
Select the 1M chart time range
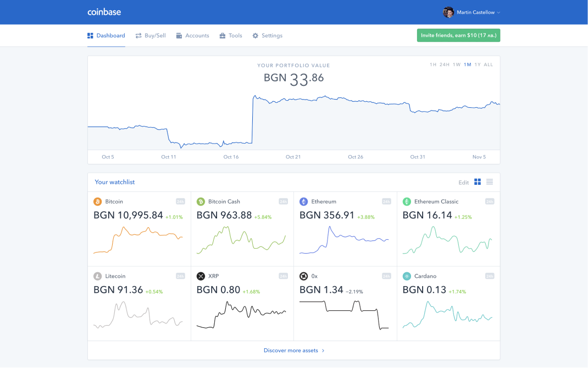tap(467, 64)
